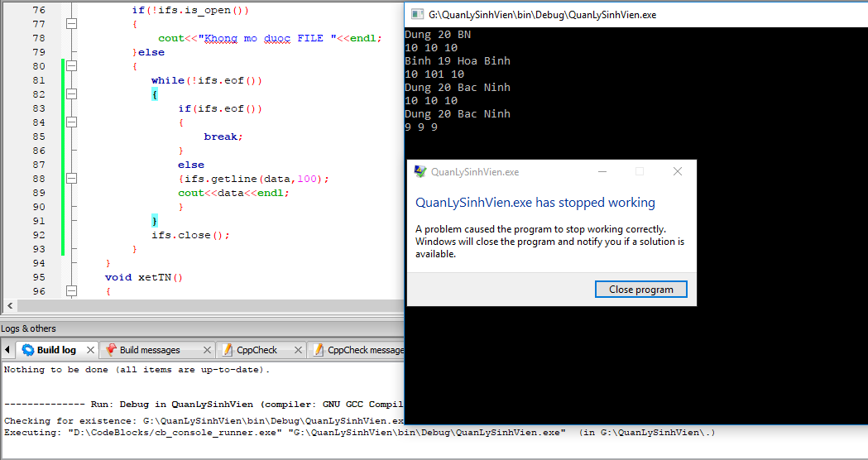Click the Close program button
Image resolution: width=868 pixels, height=460 pixels.
point(640,290)
